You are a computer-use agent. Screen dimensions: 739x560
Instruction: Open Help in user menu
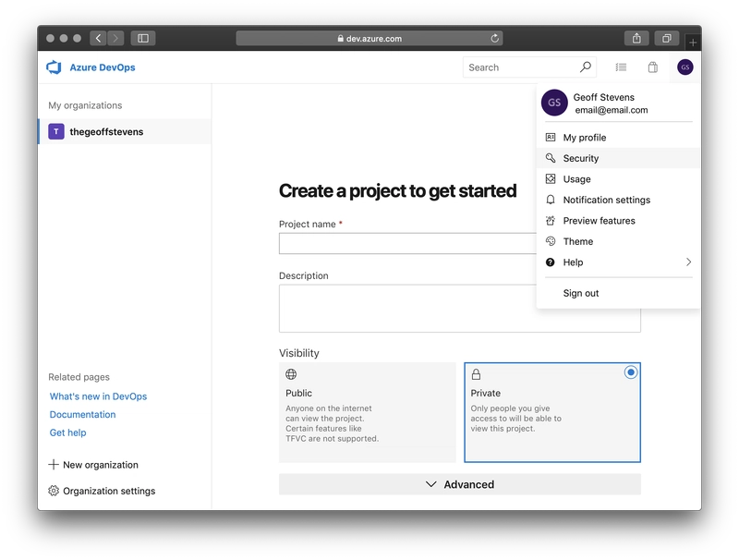point(618,262)
